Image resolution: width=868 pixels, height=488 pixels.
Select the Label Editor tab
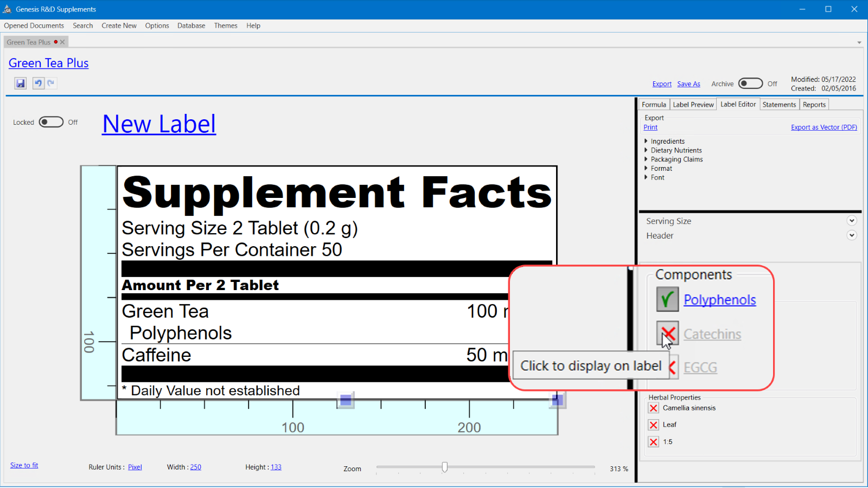coord(738,104)
